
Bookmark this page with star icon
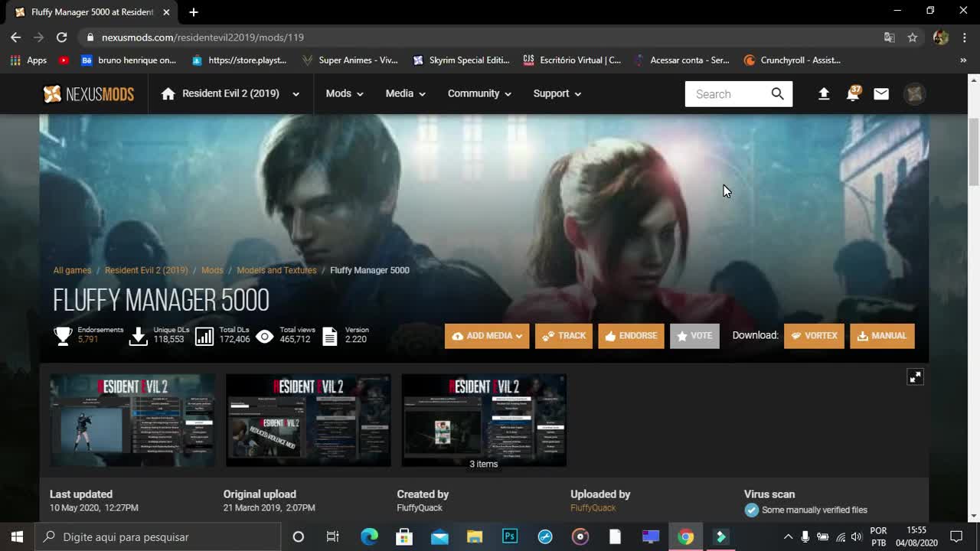click(913, 37)
